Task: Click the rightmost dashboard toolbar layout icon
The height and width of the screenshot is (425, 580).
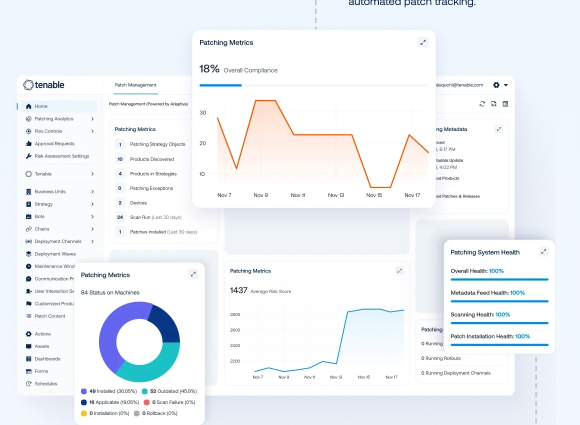Action: (505, 104)
